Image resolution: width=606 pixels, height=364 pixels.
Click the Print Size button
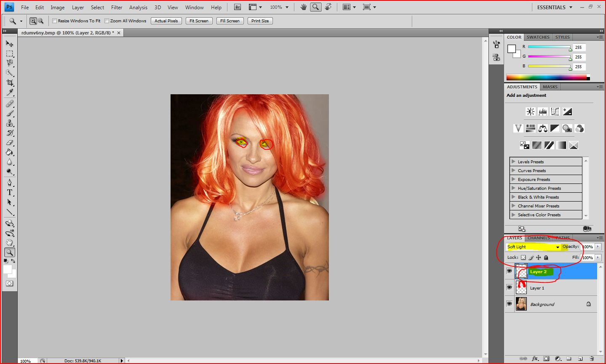click(x=260, y=21)
